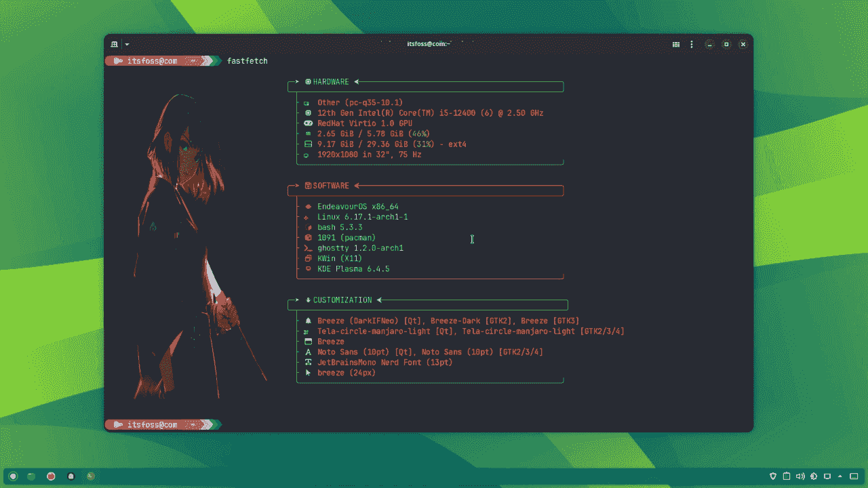Open the application launcher in the taskbar
The width and height of the screenshot is (868, 488).
[x=13, y=476]
